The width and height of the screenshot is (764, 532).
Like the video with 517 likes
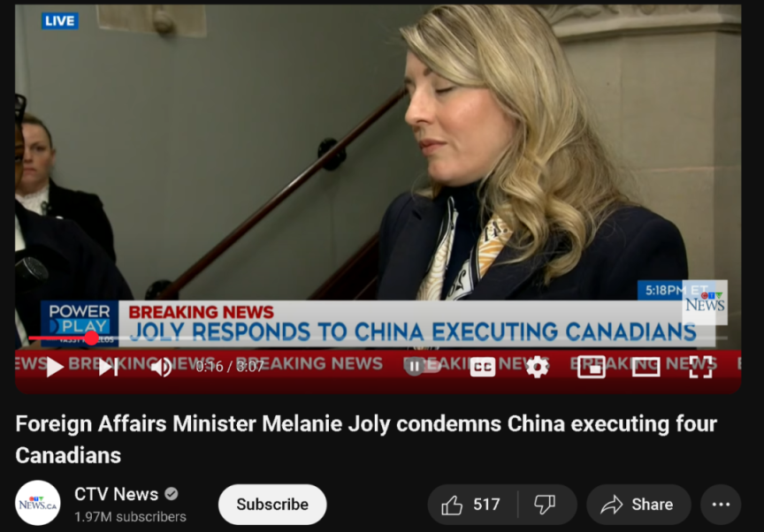[471, 505]
